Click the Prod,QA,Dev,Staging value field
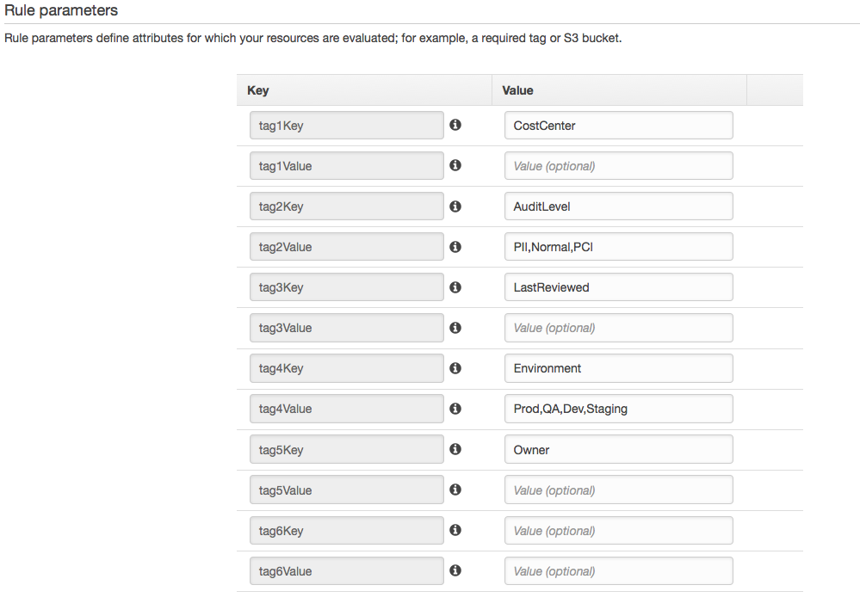This screenshot has width=860, height=616. (618, 409)
